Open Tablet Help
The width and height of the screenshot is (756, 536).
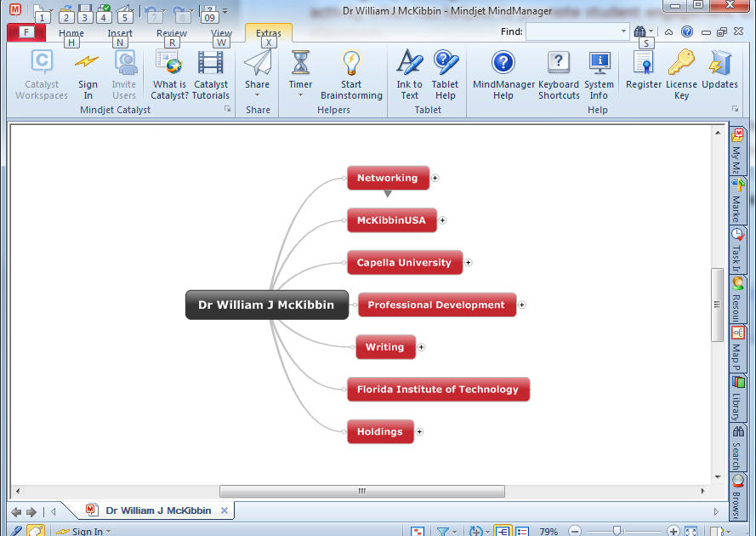(x=446, y=73)
